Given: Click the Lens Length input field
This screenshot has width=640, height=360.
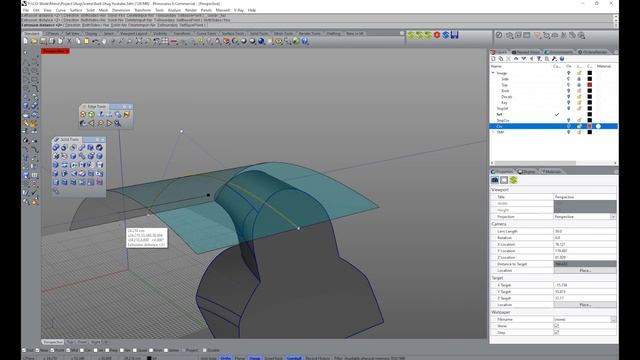Looking at the screenshot, I should click(x=585, y=231).
